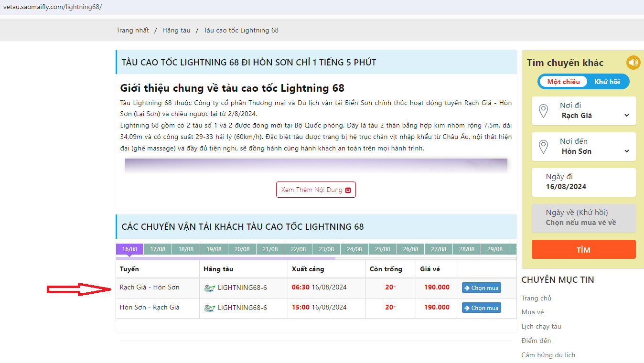The width and height of the screenshot is (644, 363).
Task: Click the Ngày đi 16/08/2024 date field
Action: (583, 182)
